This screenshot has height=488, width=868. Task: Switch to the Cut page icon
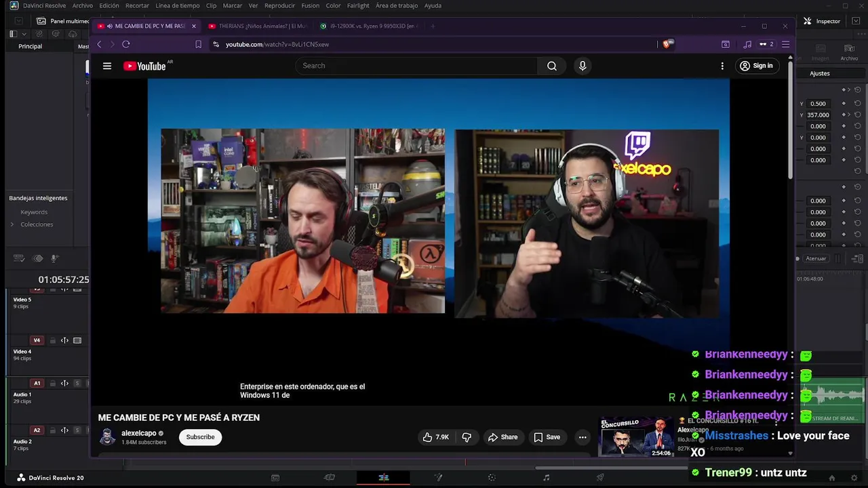pyautogui.click(x=330, y=478)
